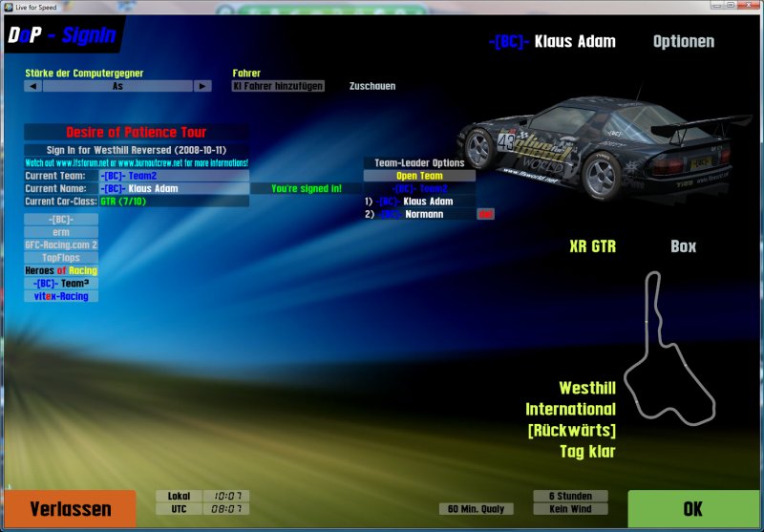764x532 pixels.
Task: Click 'You're signed in!' status
Action: (x=307, y=188)
